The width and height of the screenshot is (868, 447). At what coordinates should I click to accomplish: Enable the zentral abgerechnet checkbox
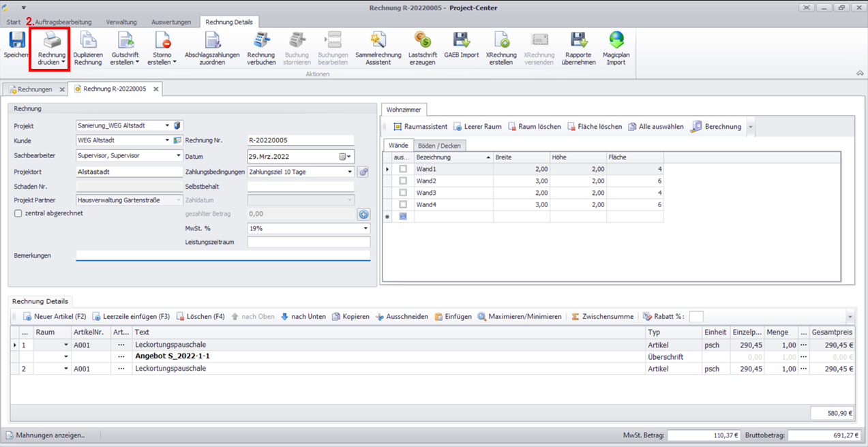click(x=18, y=213)
